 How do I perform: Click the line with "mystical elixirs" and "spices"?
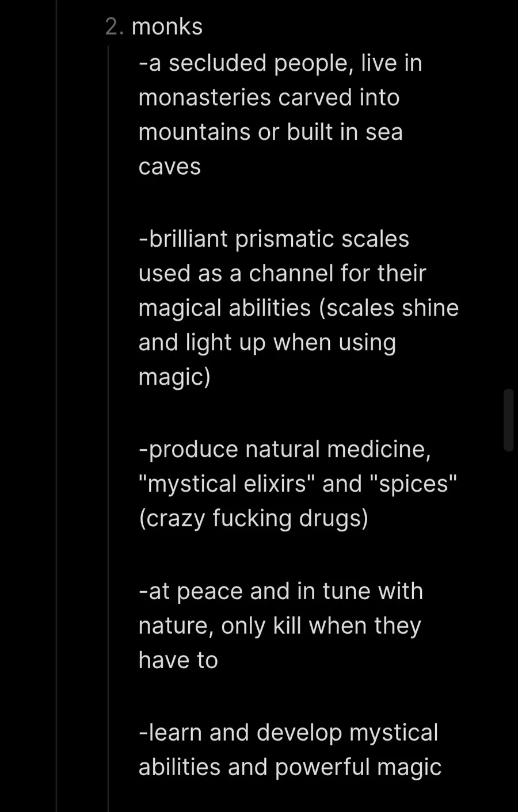point(298,484)
